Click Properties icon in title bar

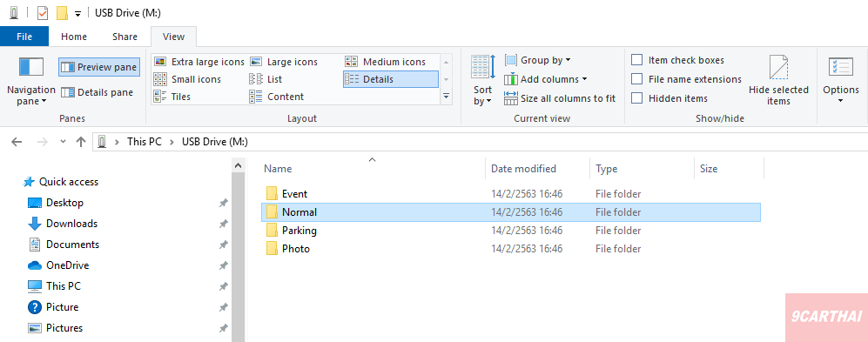43,13
